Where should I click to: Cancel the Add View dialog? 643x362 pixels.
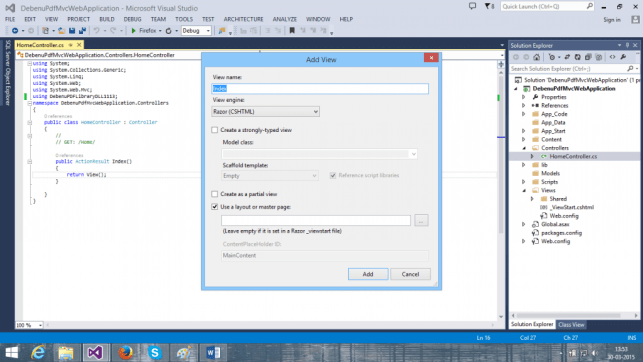410,274
